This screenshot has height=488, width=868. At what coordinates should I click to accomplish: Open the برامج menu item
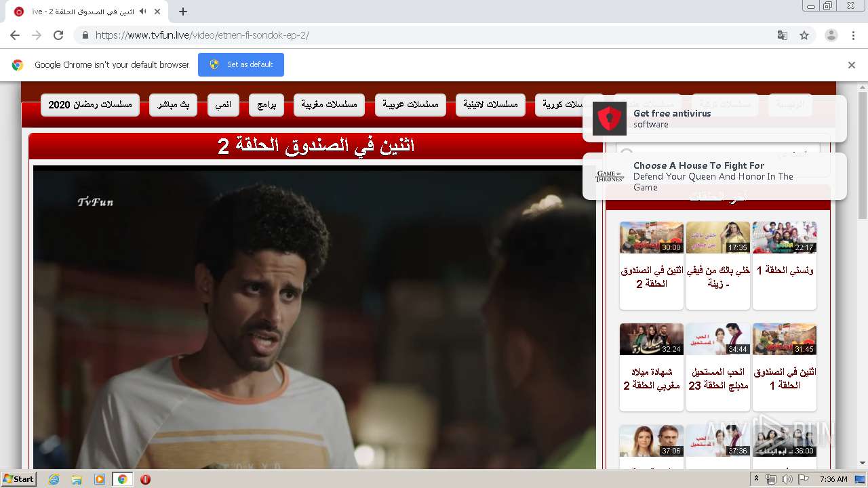tap(267, 105)
